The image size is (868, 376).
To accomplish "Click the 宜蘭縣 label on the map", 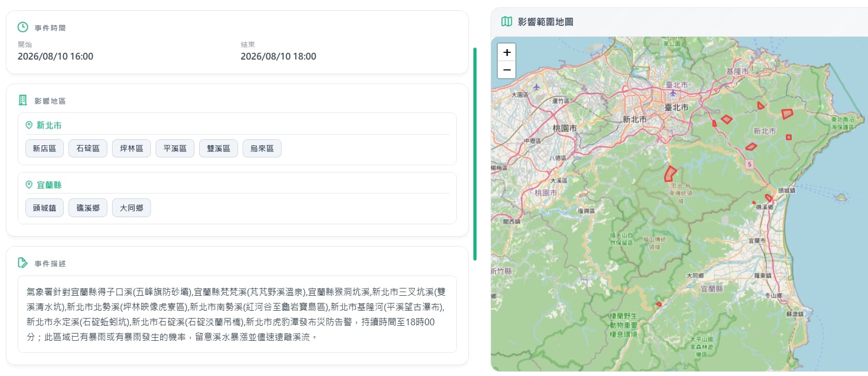I will (x=712, y=288).
